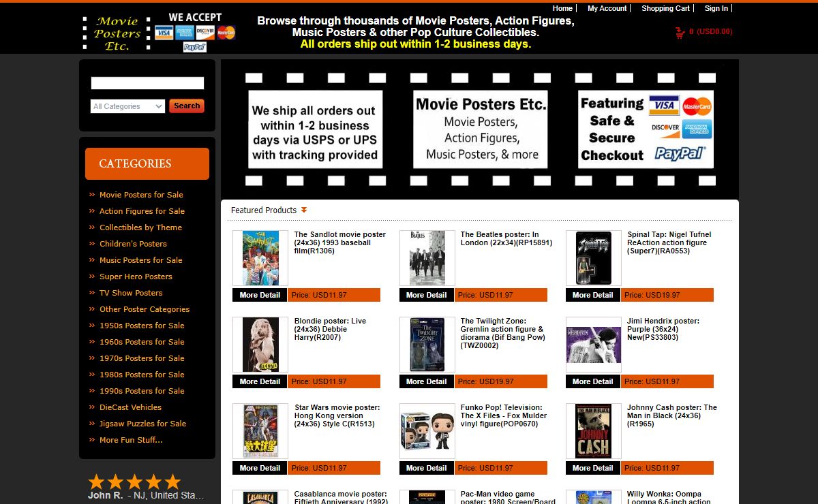The image size is (818, 504).
Task: Click the Movie Posters Etc. center banner
Action: [481, 129]
